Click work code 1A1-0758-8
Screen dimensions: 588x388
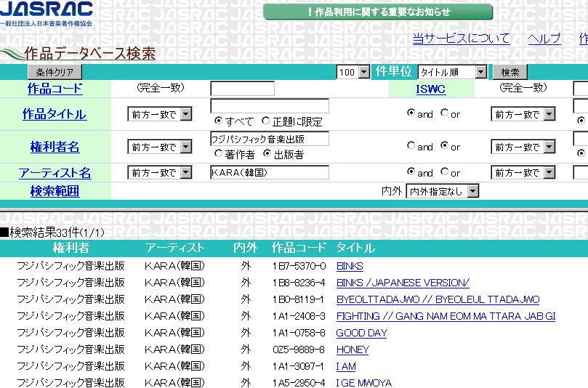coord(299,333)
